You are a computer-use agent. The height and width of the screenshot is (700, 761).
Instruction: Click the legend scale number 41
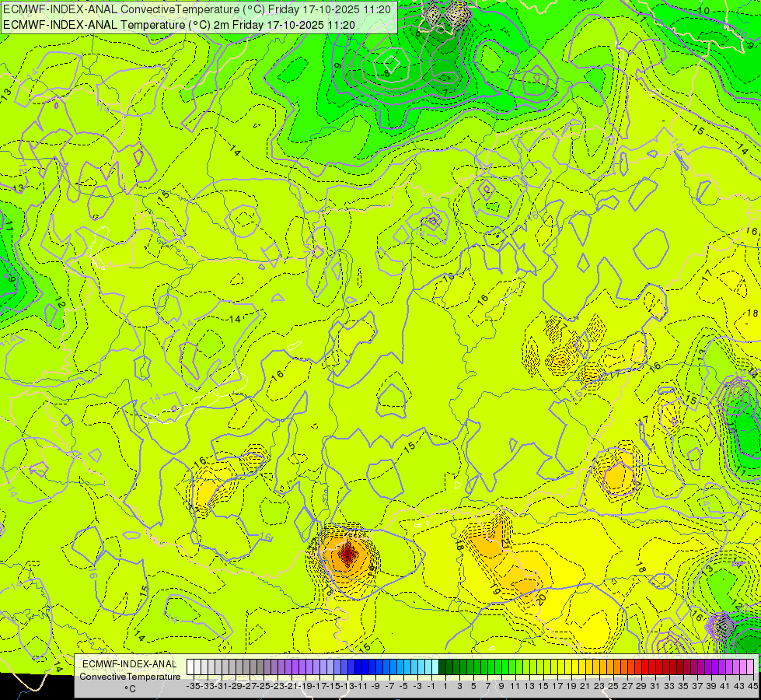(725, 686)
